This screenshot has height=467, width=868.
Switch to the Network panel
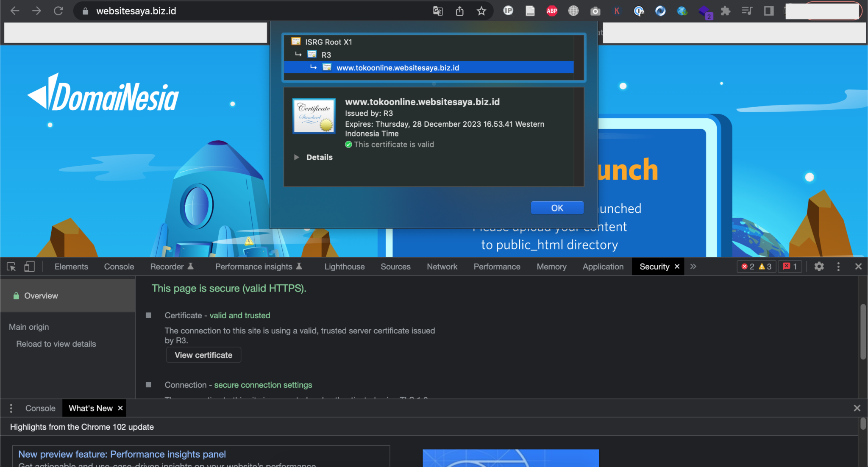point(442,267)
